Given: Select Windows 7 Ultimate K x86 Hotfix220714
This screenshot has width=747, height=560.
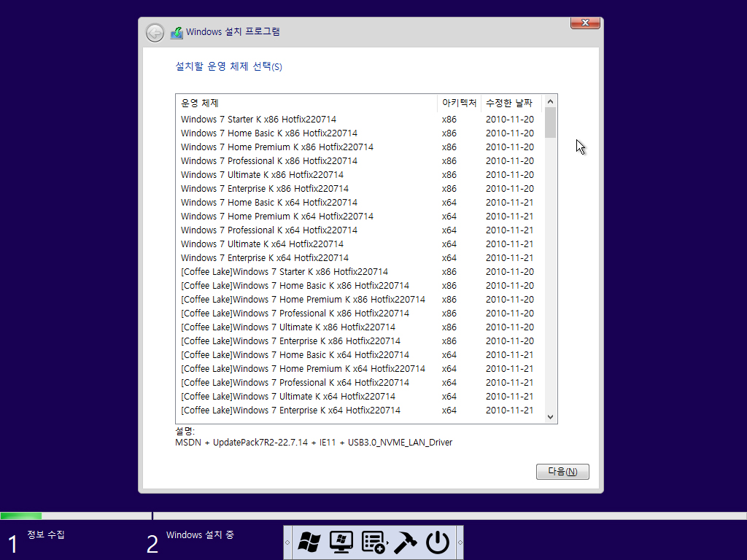Looking at the screenshot, I should tap(360, 174).
